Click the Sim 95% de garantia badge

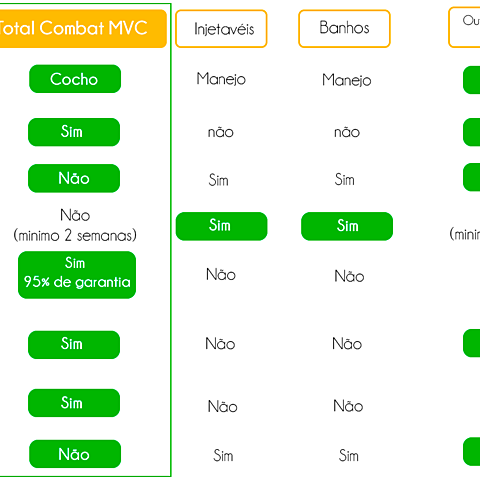coord(77,275)
